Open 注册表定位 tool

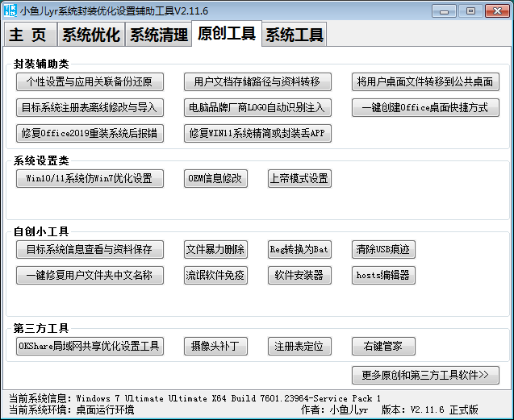pos(299,347)
